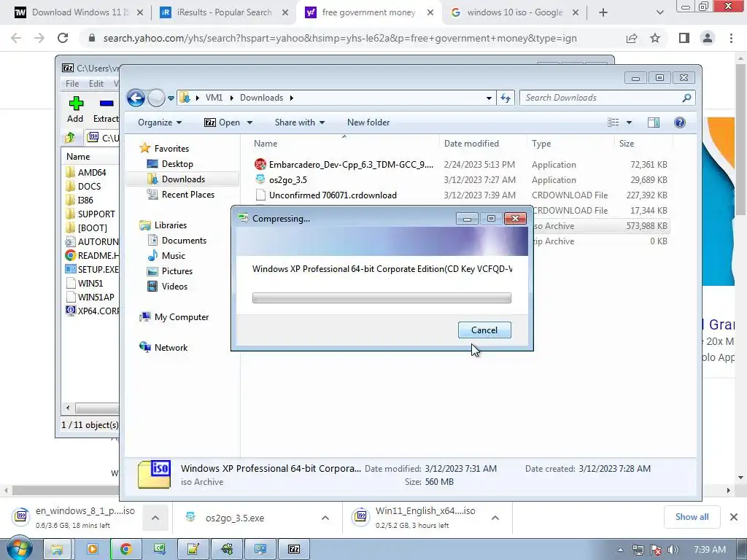The image size is (747, 560).
Task: Switch to iResults Popular Search tab
Action: click(224, 12)
